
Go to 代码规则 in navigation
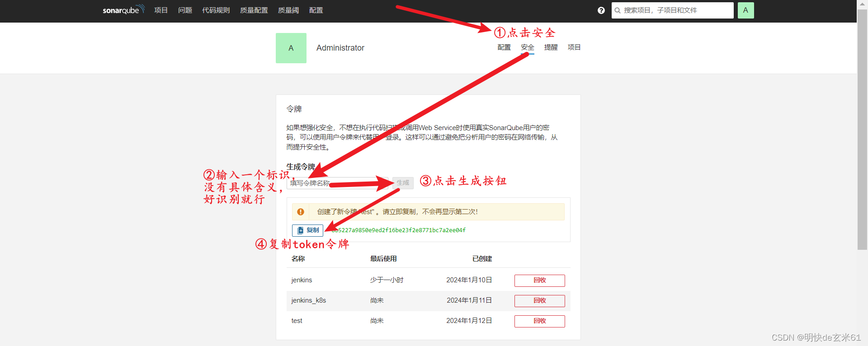[216, 10]
